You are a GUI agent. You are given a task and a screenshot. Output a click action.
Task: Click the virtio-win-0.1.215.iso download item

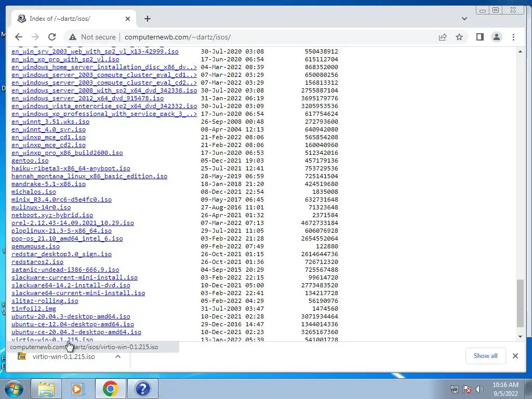[x=63, y=356]
